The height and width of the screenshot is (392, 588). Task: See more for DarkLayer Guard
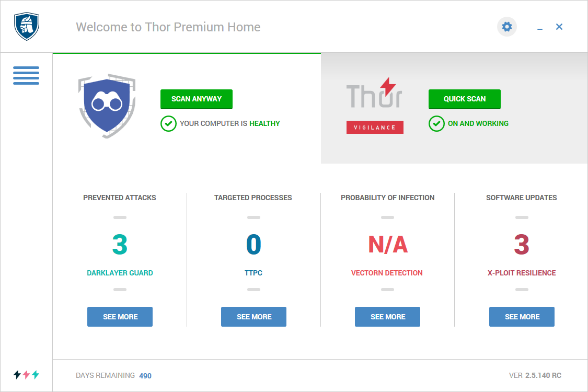pos(120,317)
